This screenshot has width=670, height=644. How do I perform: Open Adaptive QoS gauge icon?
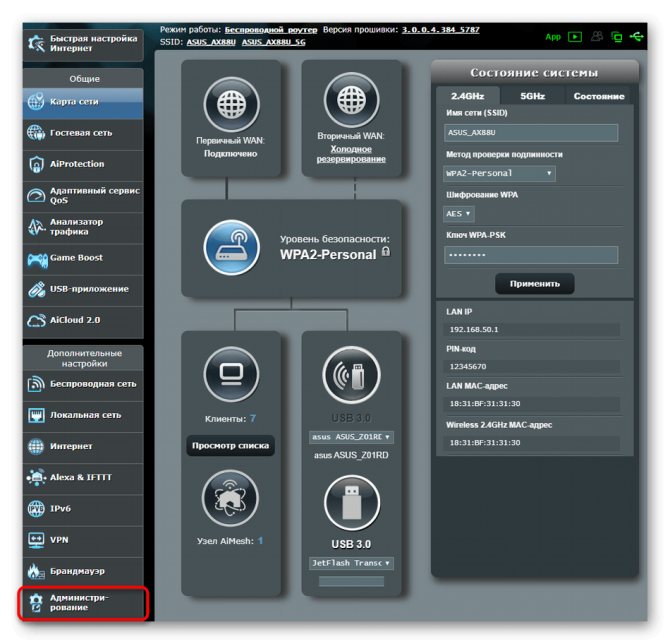coord(36,195)
